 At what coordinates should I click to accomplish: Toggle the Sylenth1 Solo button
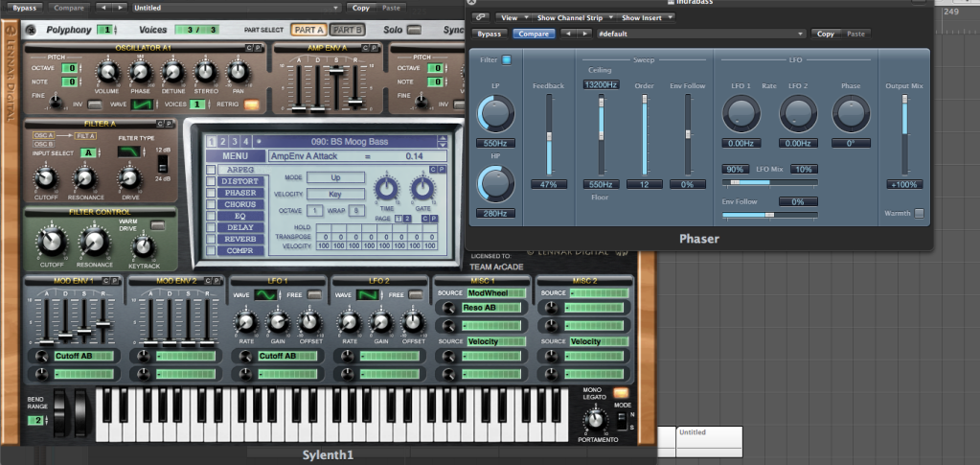click(414, 30)
